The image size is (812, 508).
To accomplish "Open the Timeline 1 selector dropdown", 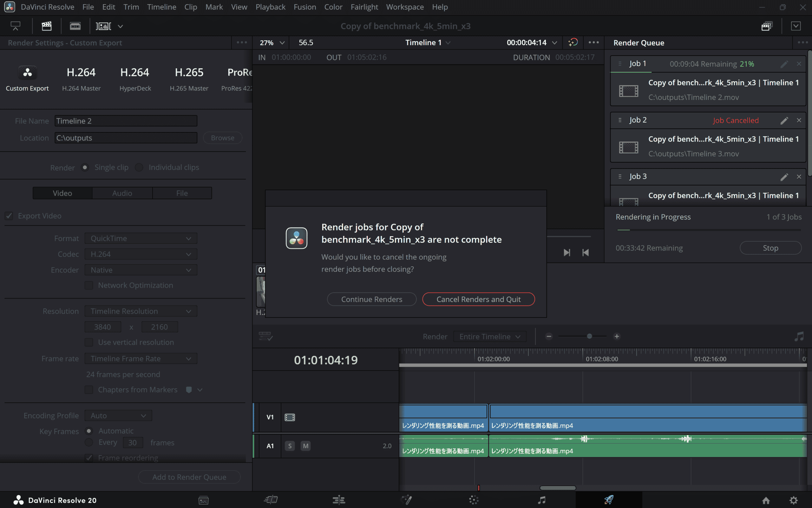I will [428, 43].
